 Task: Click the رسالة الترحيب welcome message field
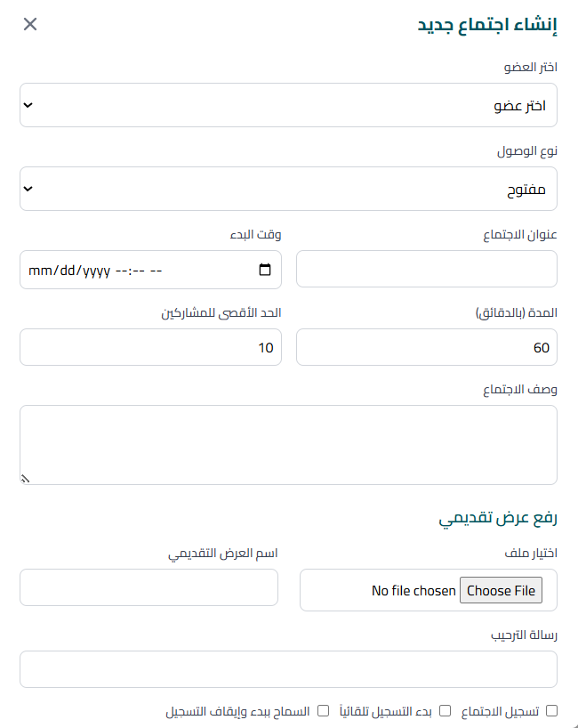click(288, 669)
